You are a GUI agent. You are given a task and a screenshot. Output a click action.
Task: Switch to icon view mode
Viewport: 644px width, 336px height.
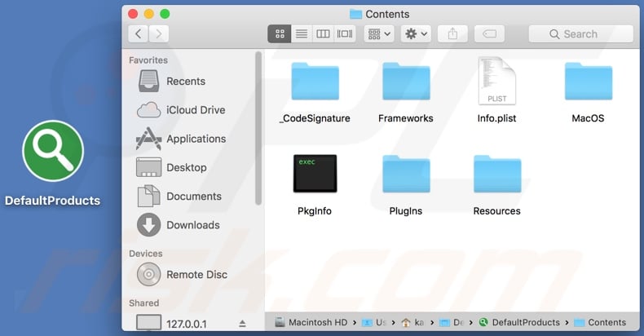tap(280, 33)
